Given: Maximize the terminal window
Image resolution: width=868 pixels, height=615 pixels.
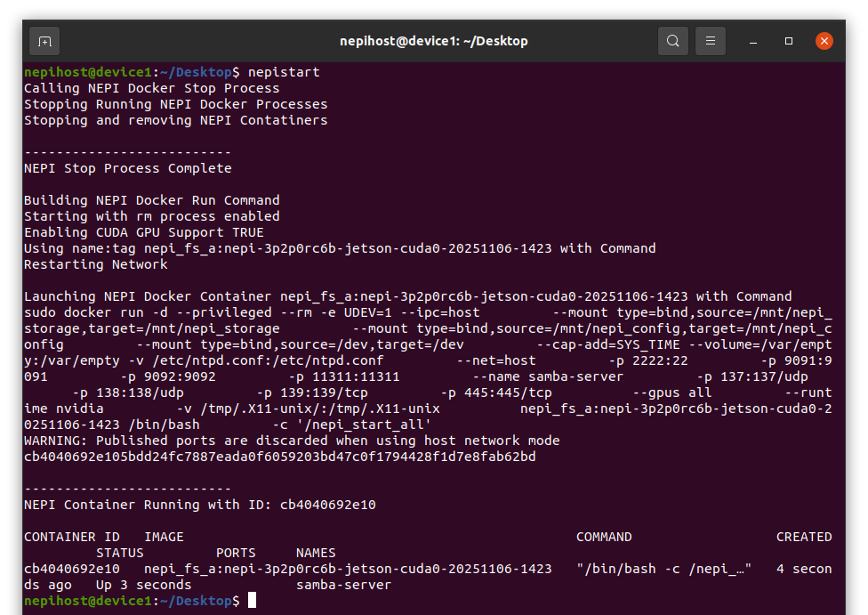Looking at the screenshot, I should click(x=787, y=41).
